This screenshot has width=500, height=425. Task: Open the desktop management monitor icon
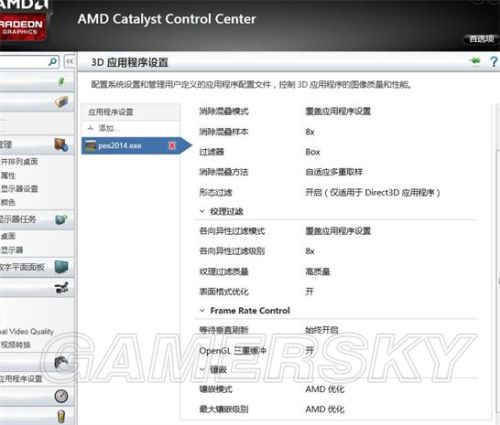61,145
